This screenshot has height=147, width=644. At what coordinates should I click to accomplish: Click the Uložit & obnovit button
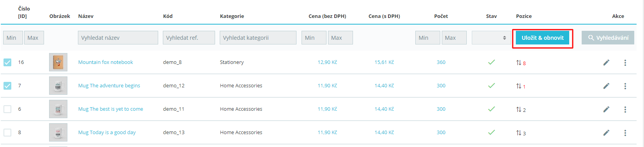pos(542,38)
